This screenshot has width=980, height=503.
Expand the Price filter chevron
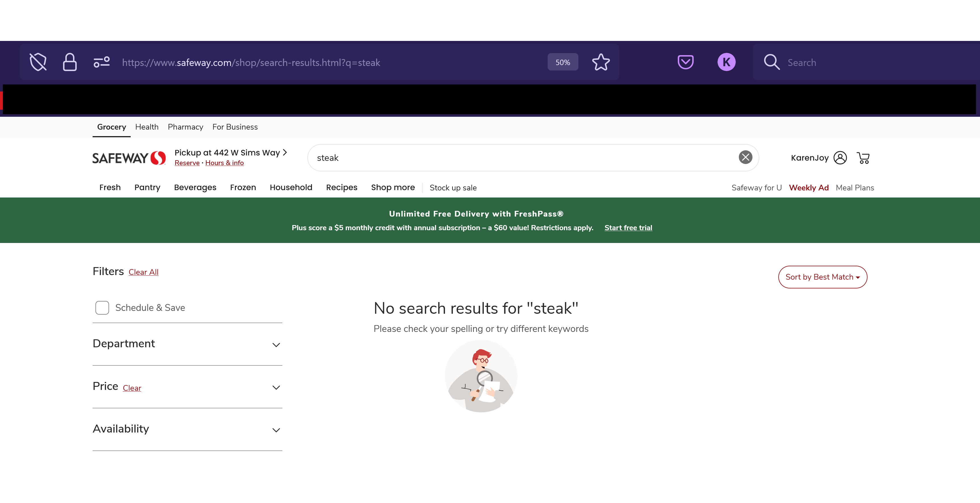pos(276,387)
